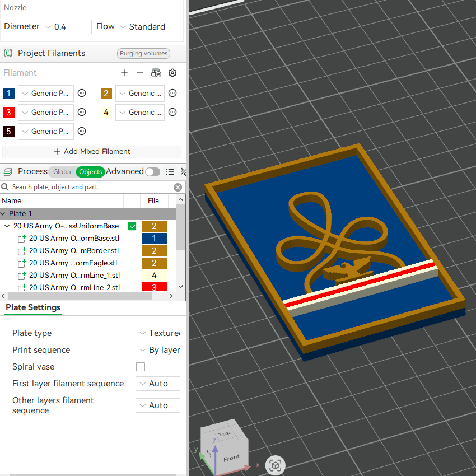The image size is (476, 476).
Task: Enable the Spiral vase checkbox
Action: click(141, 367)
